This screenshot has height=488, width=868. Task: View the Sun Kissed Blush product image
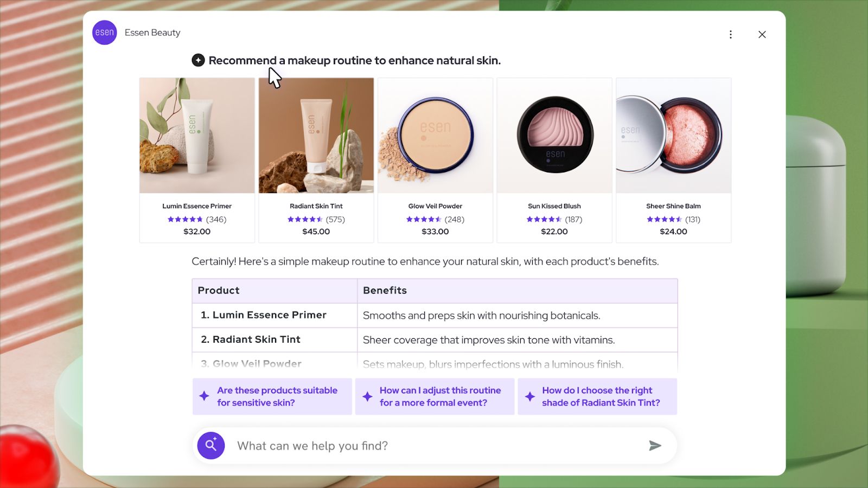coord(554,136)
